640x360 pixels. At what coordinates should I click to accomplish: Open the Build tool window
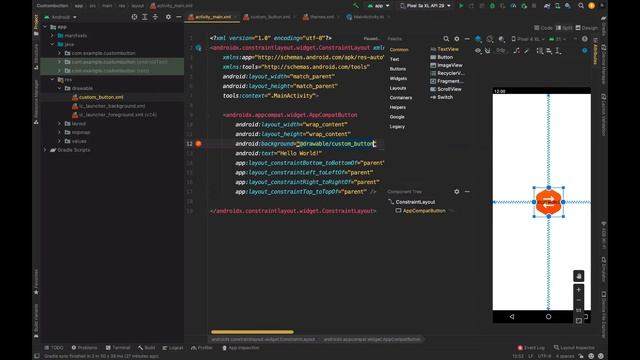(147, 348)
